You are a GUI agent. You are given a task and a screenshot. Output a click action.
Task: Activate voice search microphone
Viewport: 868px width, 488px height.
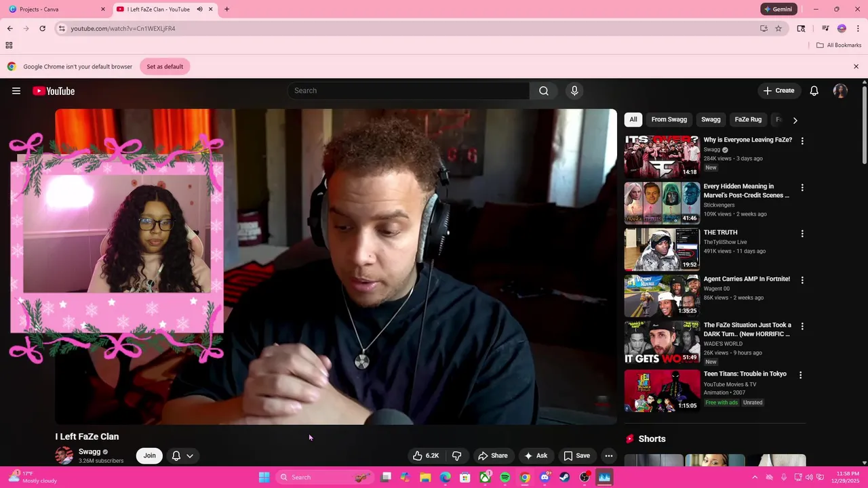[574, 91]
